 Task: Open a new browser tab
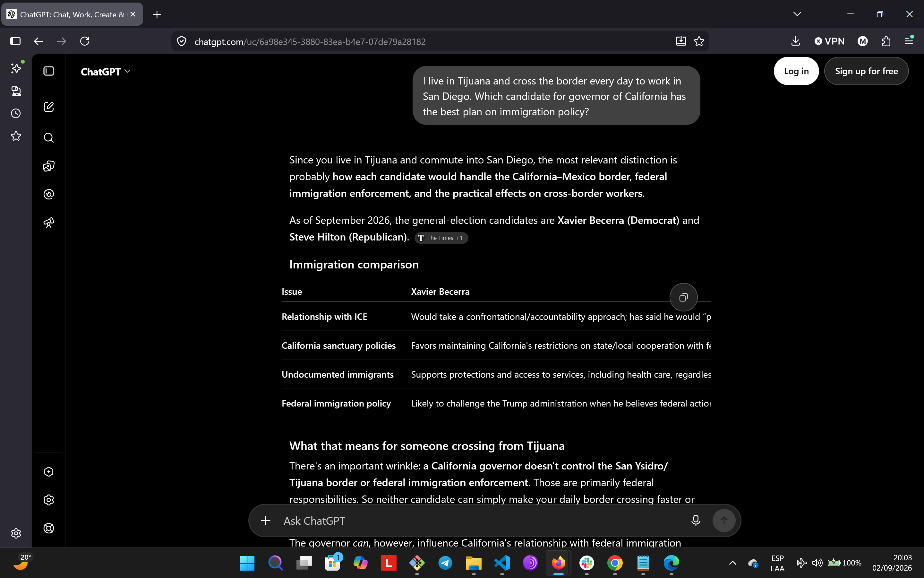point(157,14)
